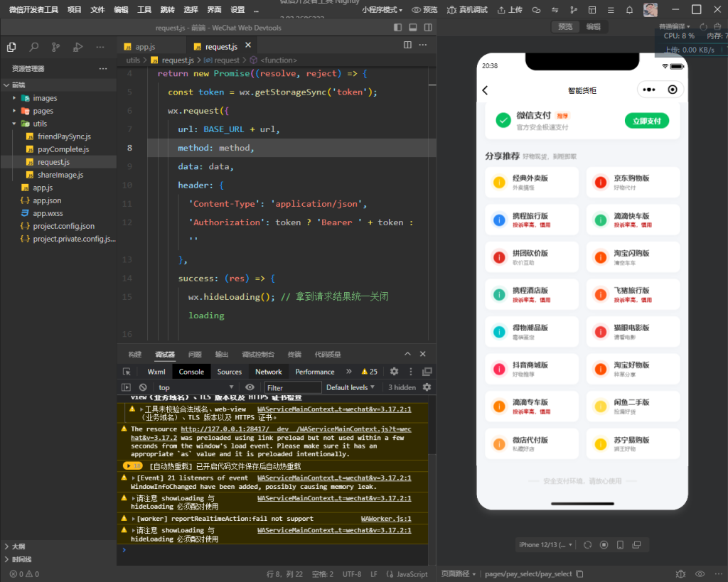Tap the mini program capsule close circle
The image size is (728, 582).
pos(673,90)
